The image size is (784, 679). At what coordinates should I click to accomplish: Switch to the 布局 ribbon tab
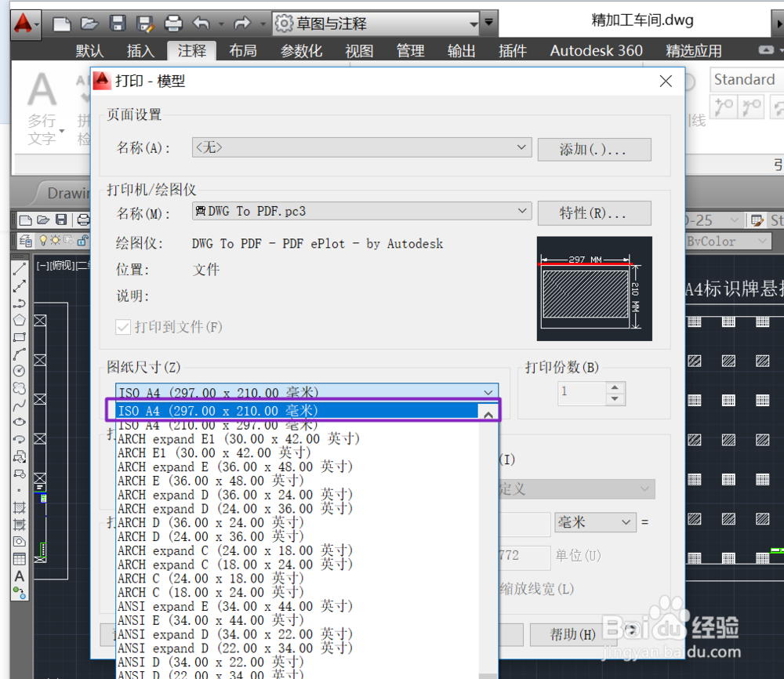(x=243, y=50)
